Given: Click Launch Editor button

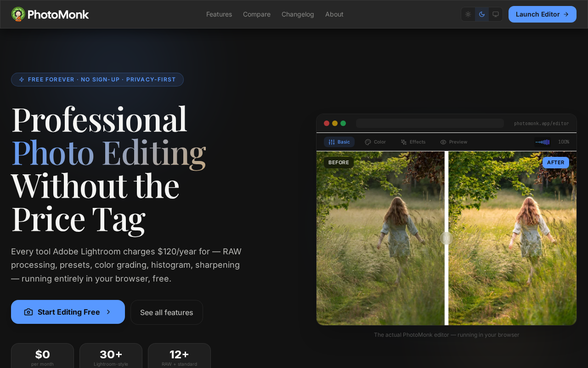Looking at the screenshot, I should 542,14.
